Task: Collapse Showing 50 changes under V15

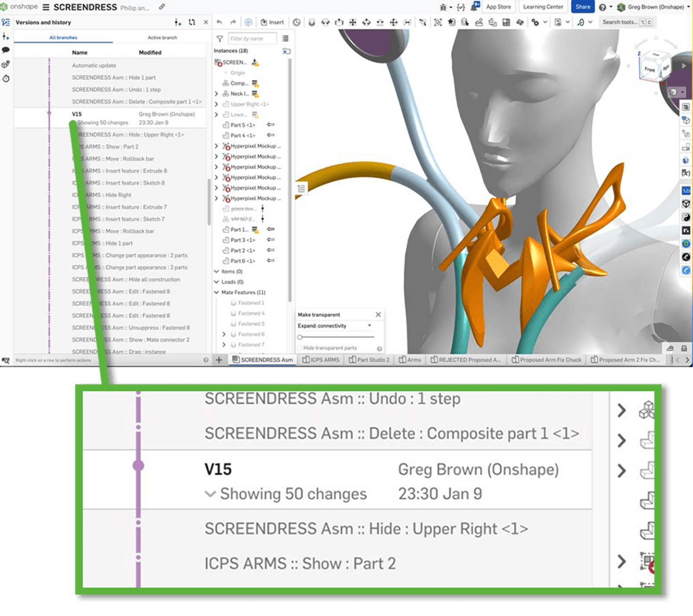Action: pyautogui.click(x=211, y=493)
